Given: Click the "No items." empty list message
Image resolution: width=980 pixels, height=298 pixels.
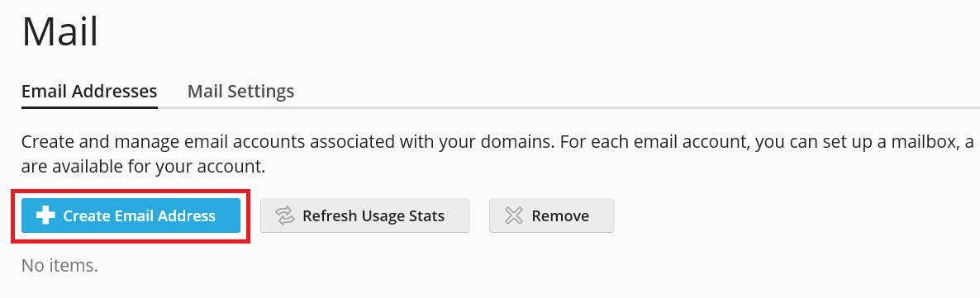Looking at the screenshot, I should click(60, 266).
